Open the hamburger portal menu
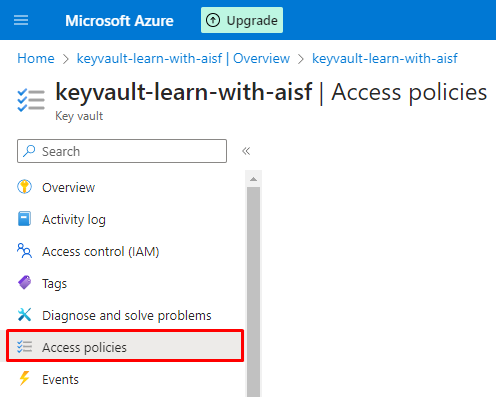 coord(21,20)
